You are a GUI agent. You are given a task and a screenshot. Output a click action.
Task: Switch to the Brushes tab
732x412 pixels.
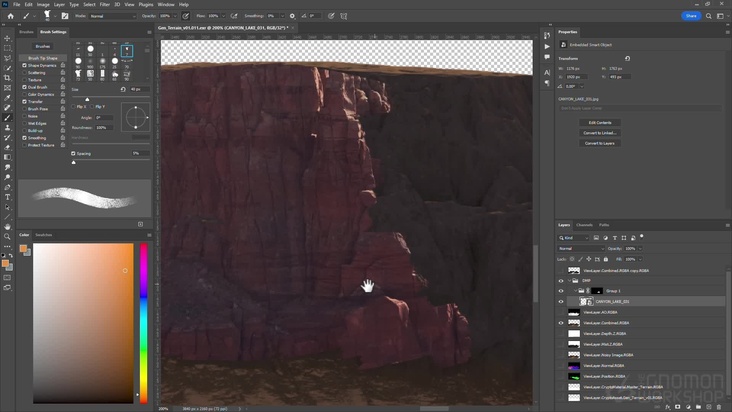coord(27,32)
